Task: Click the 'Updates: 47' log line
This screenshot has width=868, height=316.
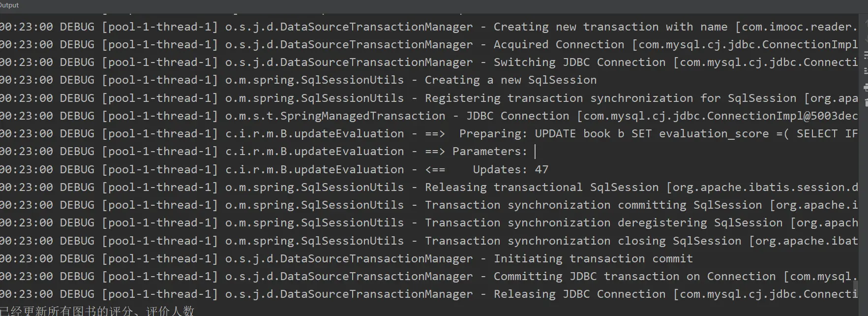Action: tap(510, 169)
